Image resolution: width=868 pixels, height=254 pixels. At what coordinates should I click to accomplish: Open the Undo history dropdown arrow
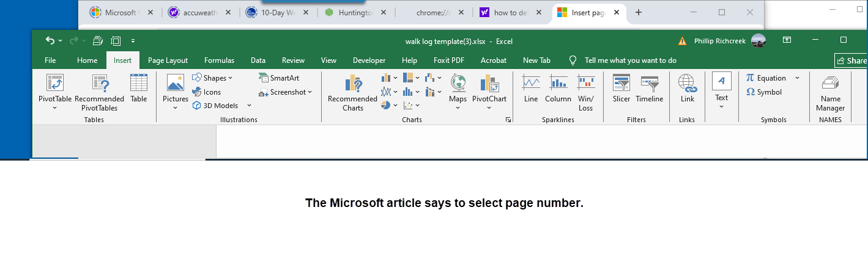tap(60, 42)
